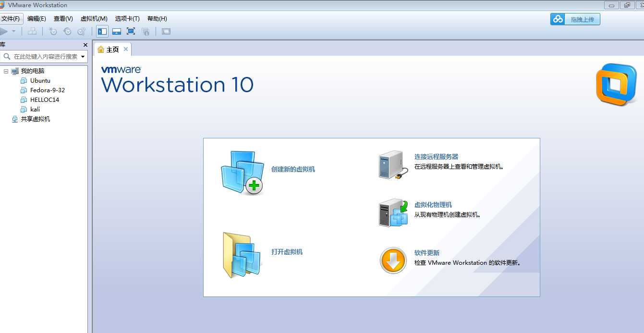Select the Fedora-9-32 virtual machine

(48, 90)
